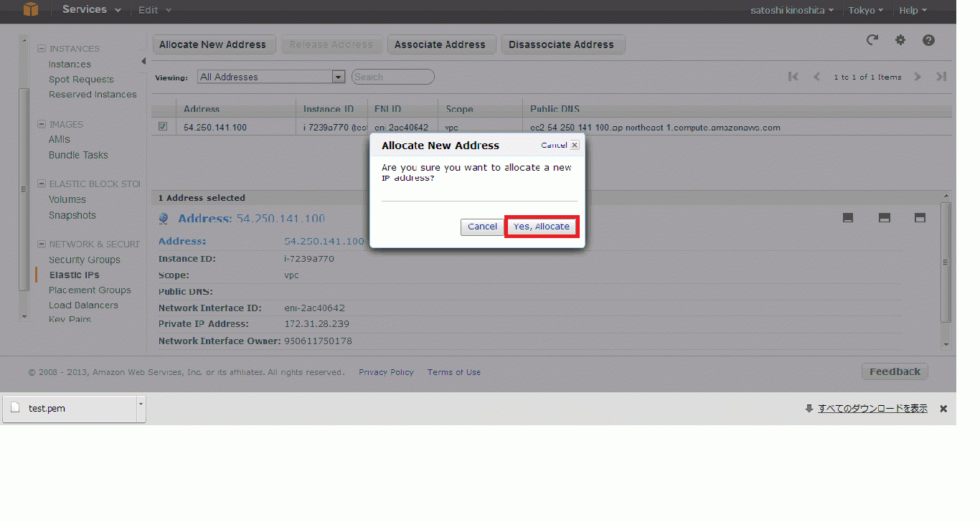Open AMIs in sidebar

[60, 139]
